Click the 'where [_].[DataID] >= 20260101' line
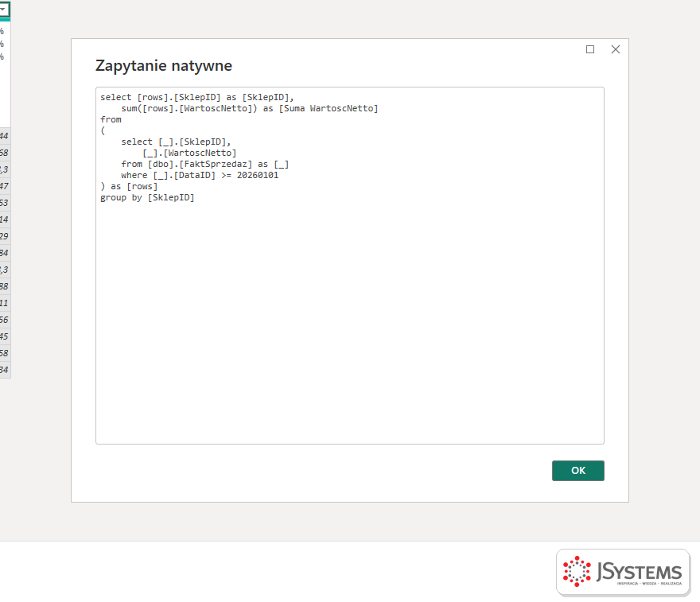Screen dimensions: 700x602 click(200, 175)
